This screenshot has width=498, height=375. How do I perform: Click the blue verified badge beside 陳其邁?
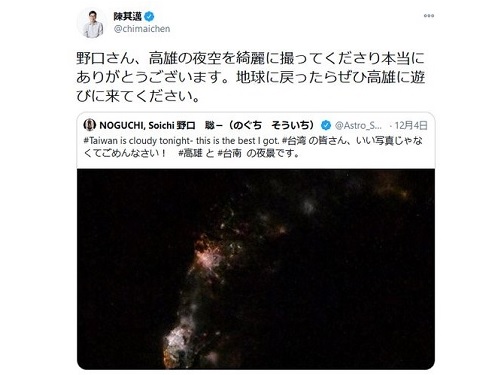coord(149,16)
